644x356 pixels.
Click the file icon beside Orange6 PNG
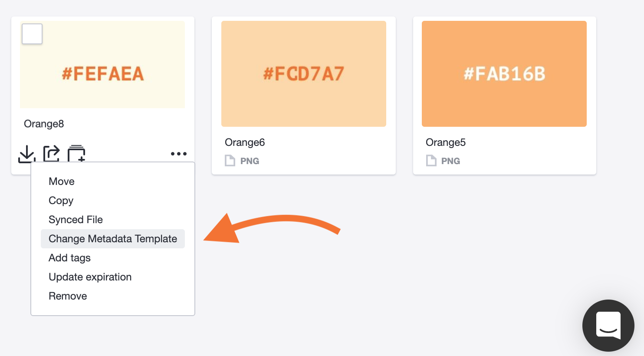pos(230,161)
